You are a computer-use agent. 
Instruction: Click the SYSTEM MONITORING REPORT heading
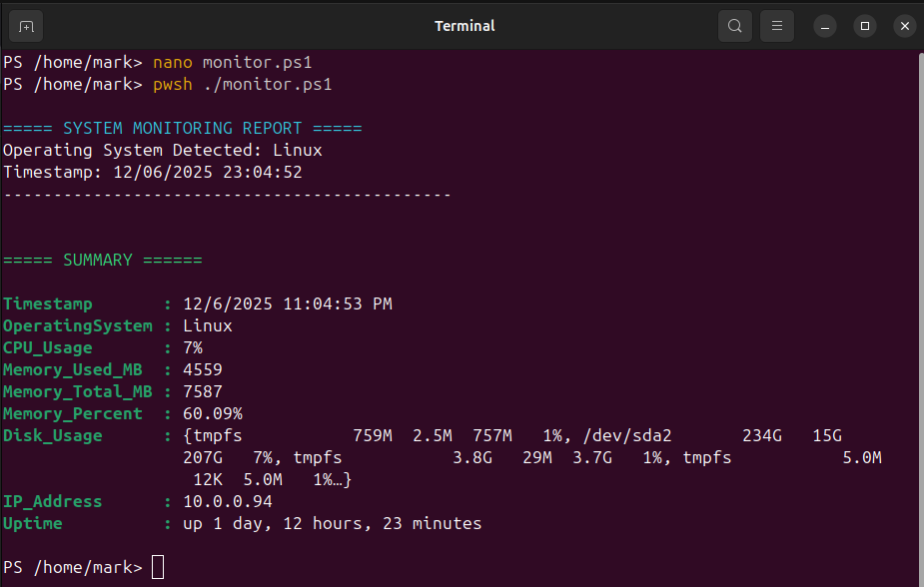pyautogui.click(x=182, y=128)
